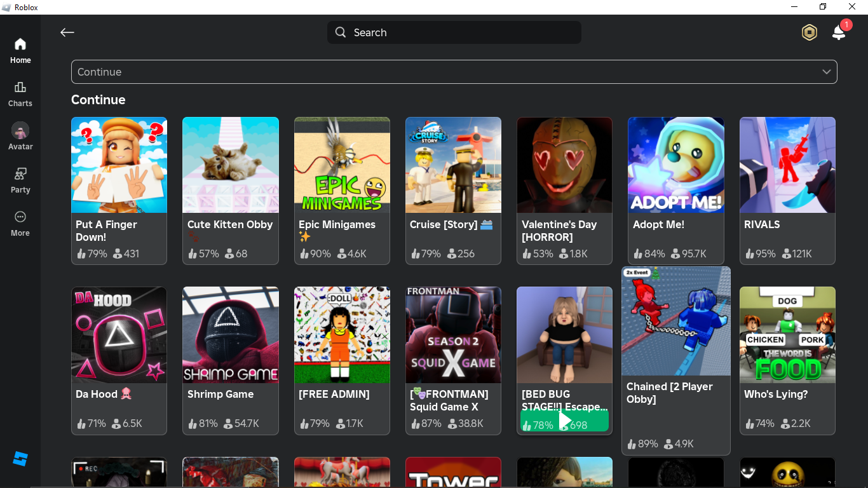Click the Tower game thumbnail
The image size is (868, 488).
[453, 472]
